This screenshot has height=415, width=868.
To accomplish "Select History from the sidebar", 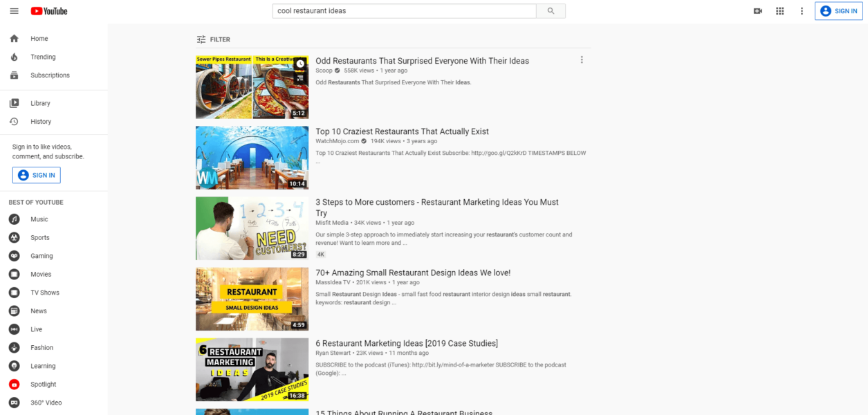I will (41, 122).
